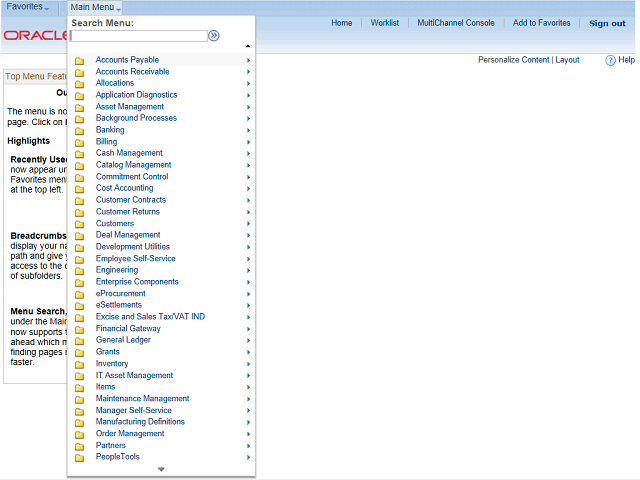Go to the Home link
This screenshot has width=640, height=480.
click(342, 23)
